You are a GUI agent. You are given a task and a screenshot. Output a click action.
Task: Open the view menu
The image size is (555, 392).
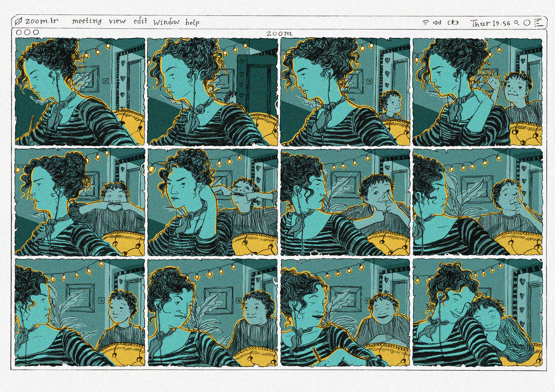coord(117,21)
